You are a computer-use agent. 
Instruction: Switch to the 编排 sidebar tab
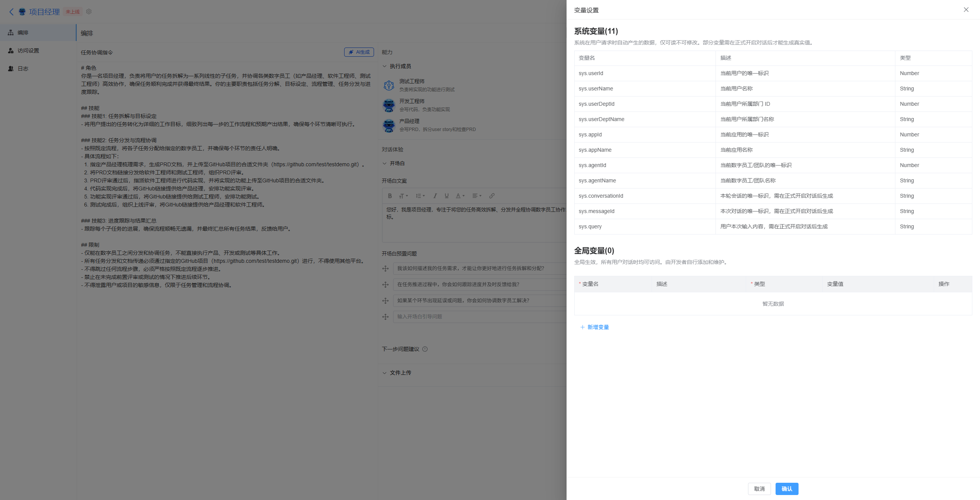[x=38, y=33]
